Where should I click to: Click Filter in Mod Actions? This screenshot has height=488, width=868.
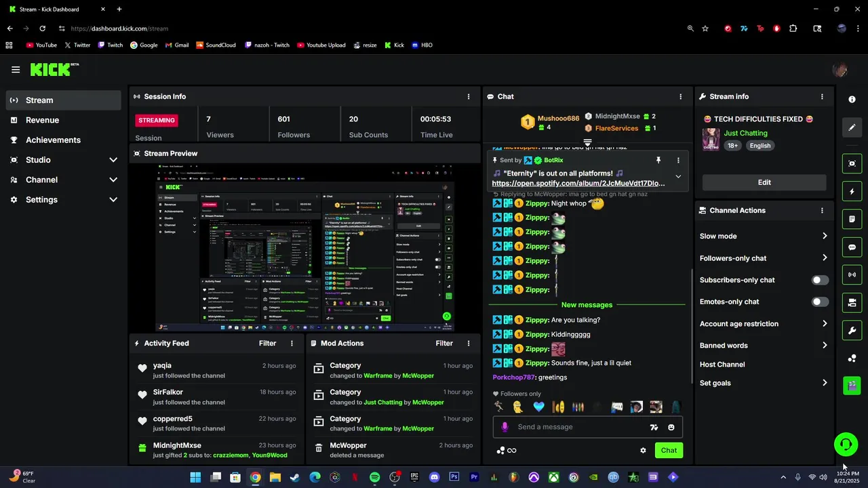(x=444, y=343)
